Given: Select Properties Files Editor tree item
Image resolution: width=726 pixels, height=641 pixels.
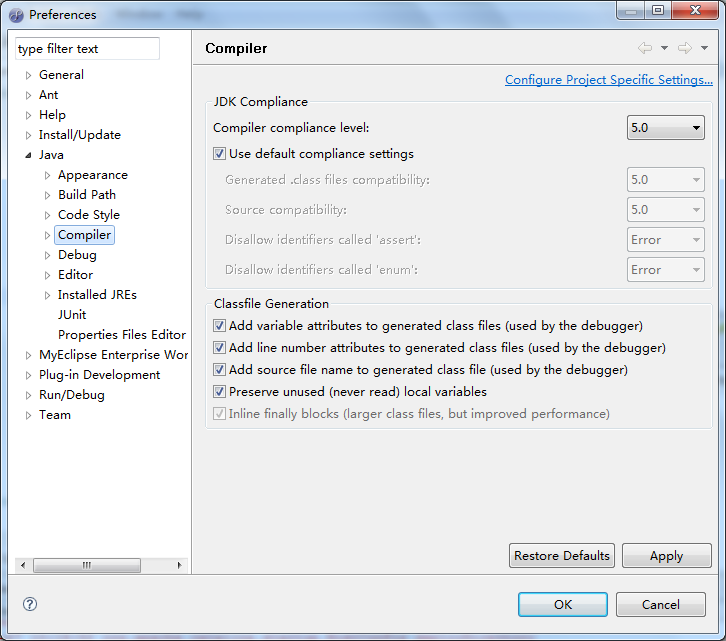Looking at the screenshot, I should tap(122, 334).
